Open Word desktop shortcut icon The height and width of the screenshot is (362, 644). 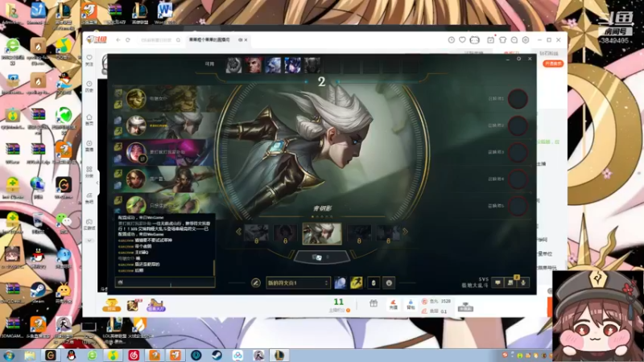pos(165,12)
